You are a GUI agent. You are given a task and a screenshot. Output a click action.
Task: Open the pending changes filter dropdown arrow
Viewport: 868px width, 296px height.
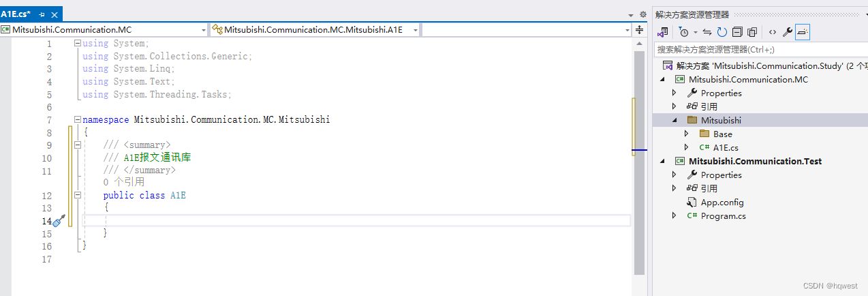click(x=695, y=32)
